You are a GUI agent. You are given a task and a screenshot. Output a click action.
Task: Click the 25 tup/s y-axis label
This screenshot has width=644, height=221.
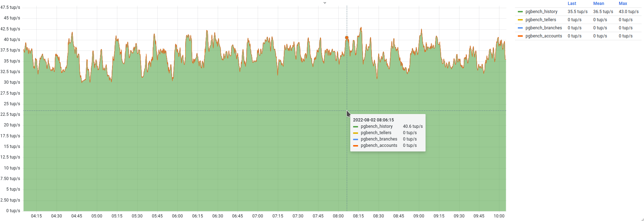[12, 104]
